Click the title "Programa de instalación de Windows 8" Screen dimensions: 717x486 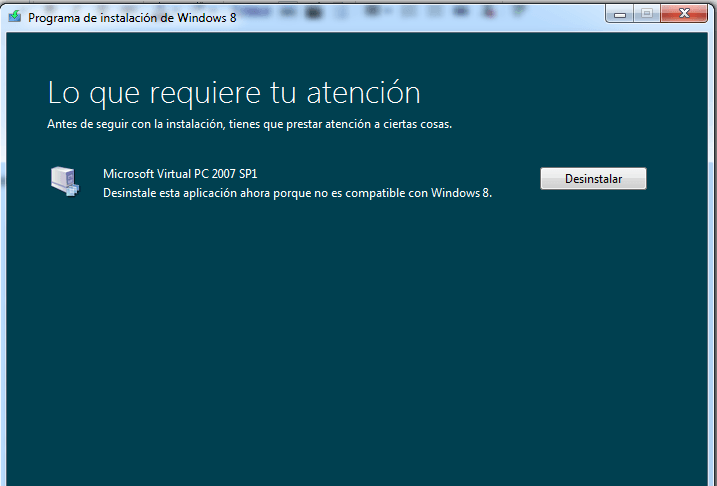pos(132,18)
